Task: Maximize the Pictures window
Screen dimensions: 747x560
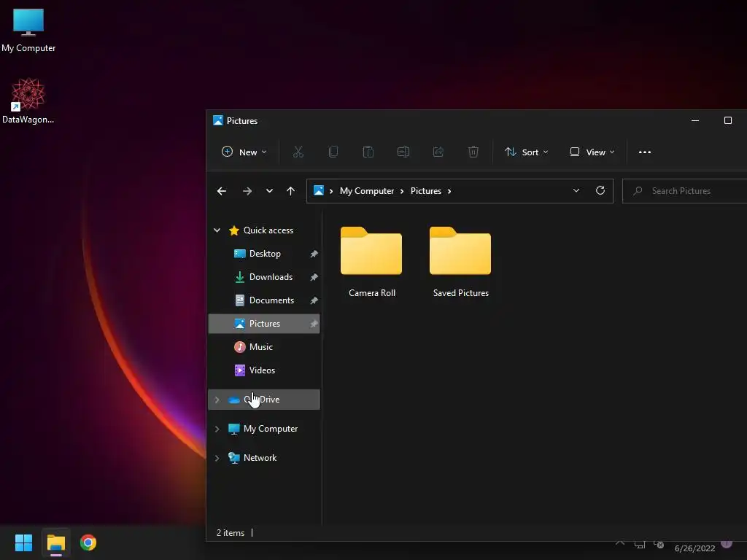Action: tap(728, 120)
